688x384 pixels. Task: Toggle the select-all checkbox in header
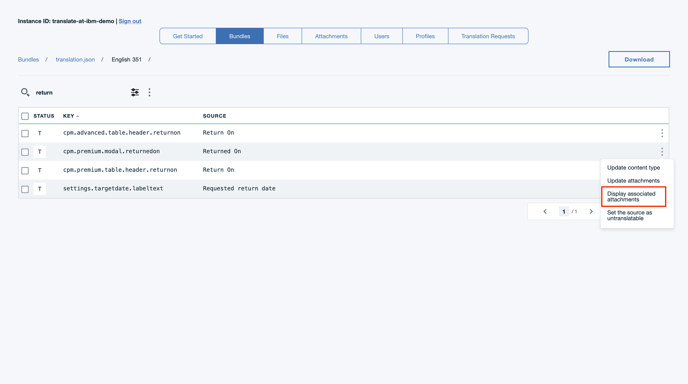[25, 116]
